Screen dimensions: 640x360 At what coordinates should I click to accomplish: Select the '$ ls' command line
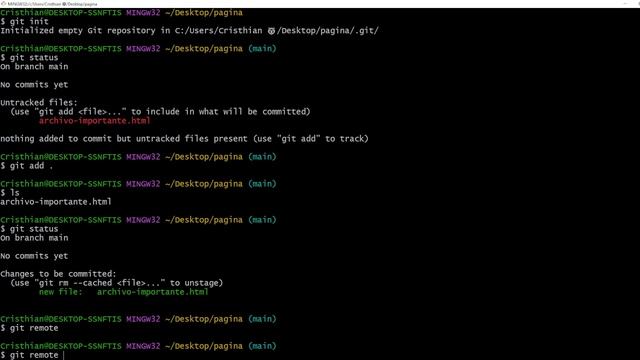(x=10, y=193)
